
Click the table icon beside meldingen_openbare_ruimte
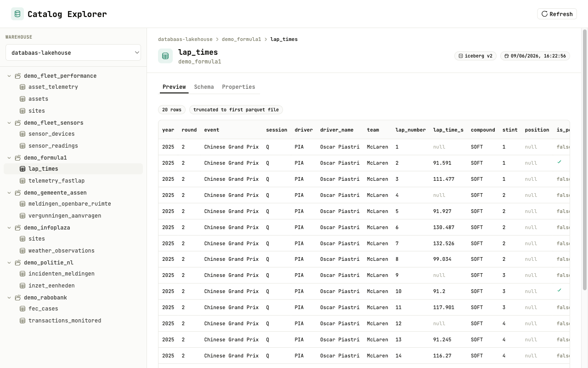coord(23,204)
